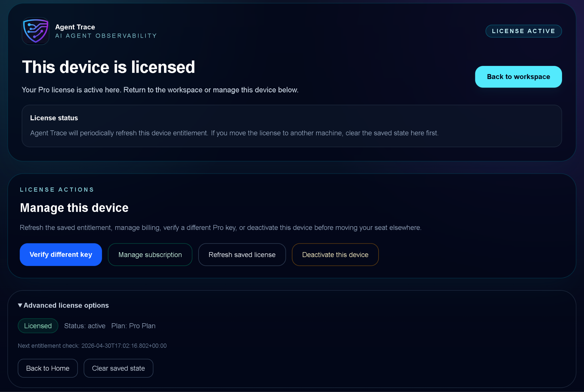Click 'Plan: Pro Plan' text

[133, 326]
